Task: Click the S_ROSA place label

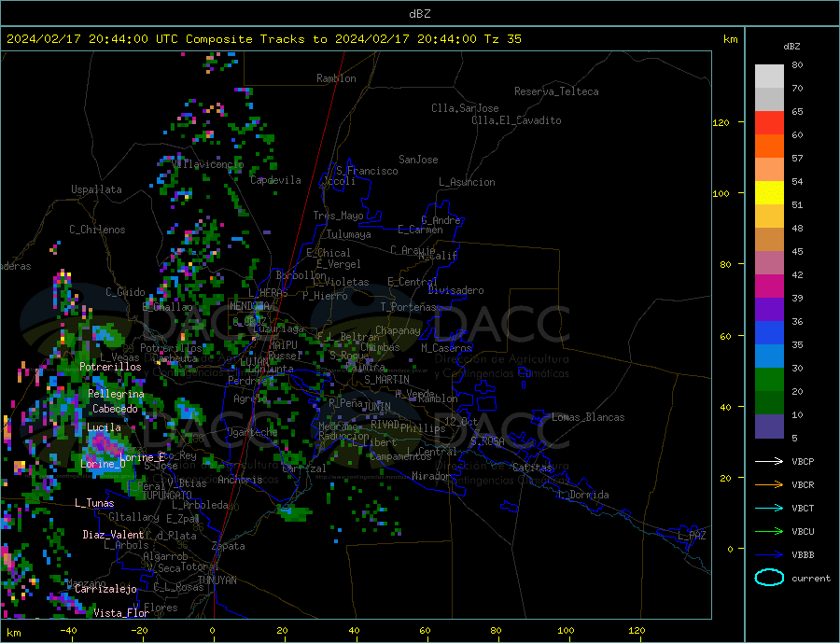Action: [487, 441]
